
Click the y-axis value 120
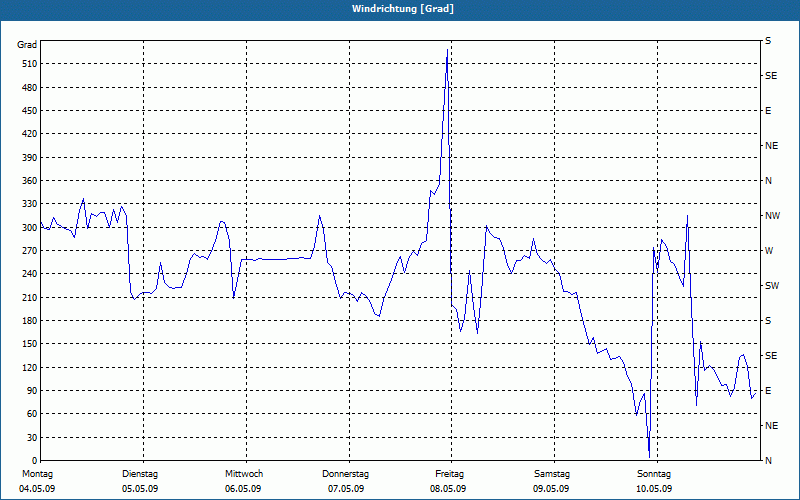tap(29, 367)
